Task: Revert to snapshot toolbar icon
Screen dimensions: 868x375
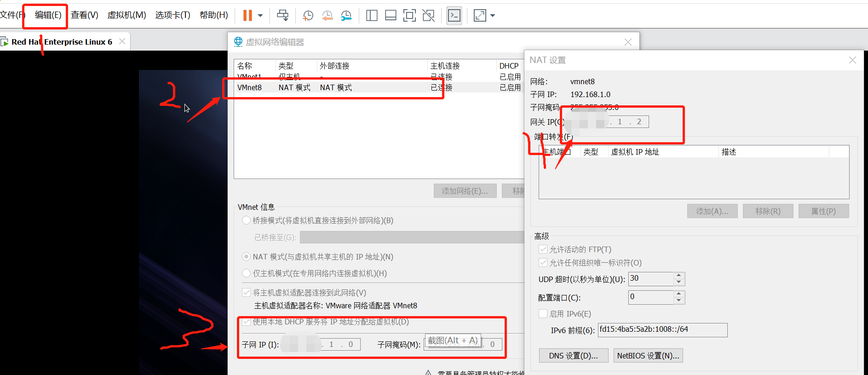Action: click(327, 15)
